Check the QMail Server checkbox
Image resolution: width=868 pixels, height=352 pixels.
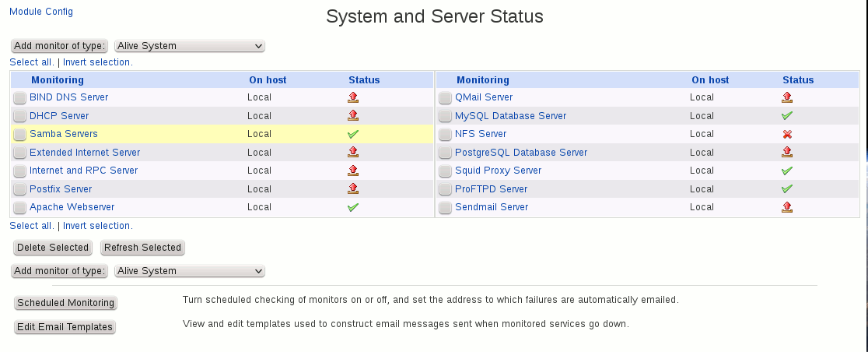click(445, 98)
